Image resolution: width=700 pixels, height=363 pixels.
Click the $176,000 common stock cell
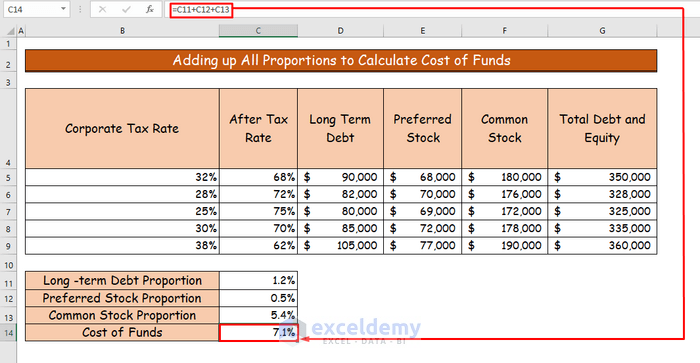pyautogui.click(x=504, y=194)
